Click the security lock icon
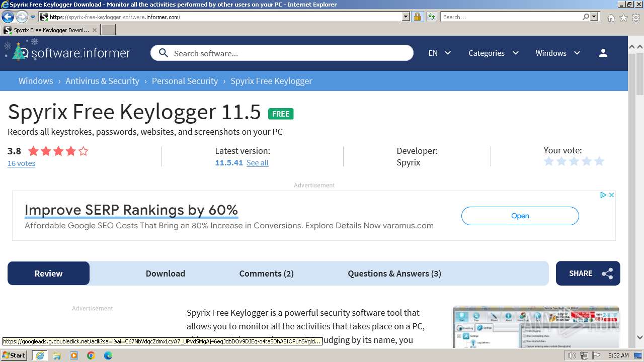Image resolution: width=644 pixels, height=362 pixels. point(417,17)
